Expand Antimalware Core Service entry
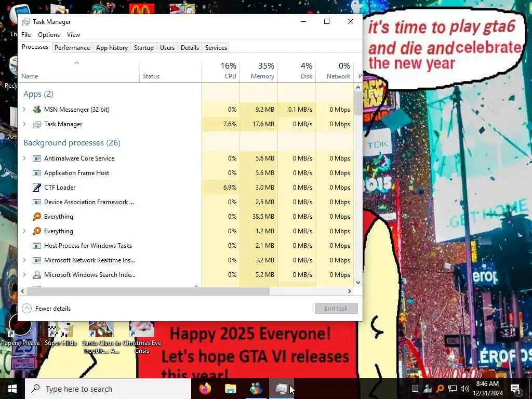The image size is (532, 399). [x=24, y=158]
